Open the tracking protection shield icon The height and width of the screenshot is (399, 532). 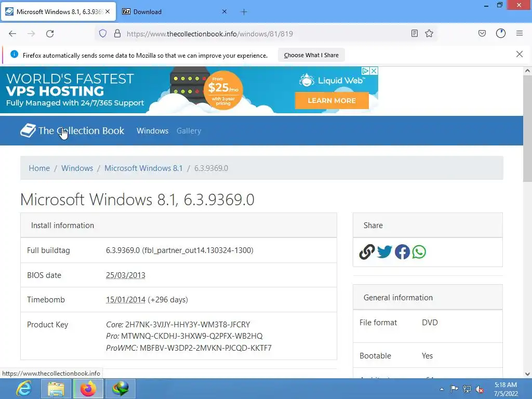point(103,33)
